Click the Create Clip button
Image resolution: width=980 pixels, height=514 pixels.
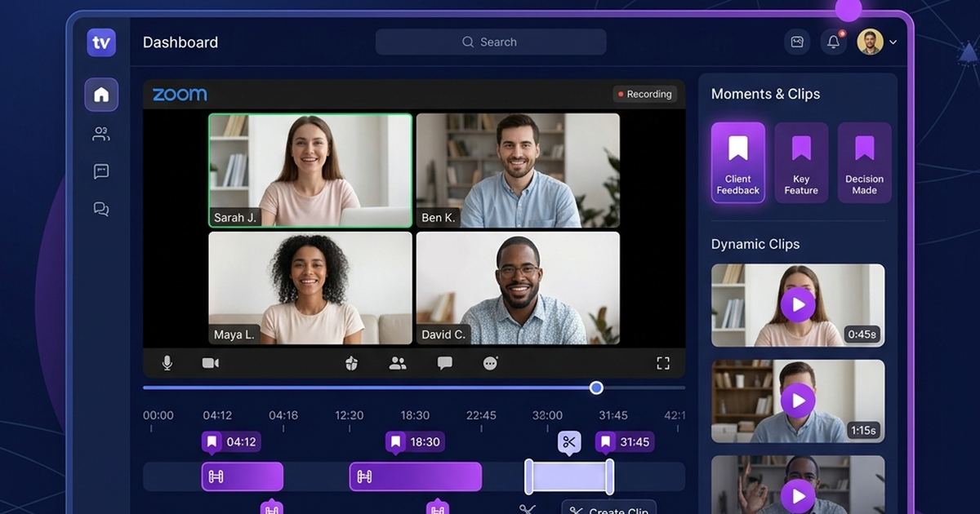(608, 509)
